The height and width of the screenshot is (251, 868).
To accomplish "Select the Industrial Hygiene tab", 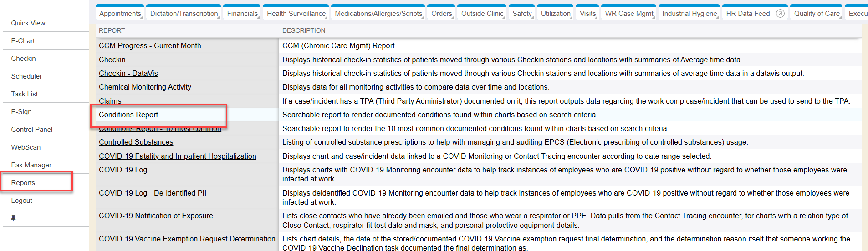I will click(689, 14).
